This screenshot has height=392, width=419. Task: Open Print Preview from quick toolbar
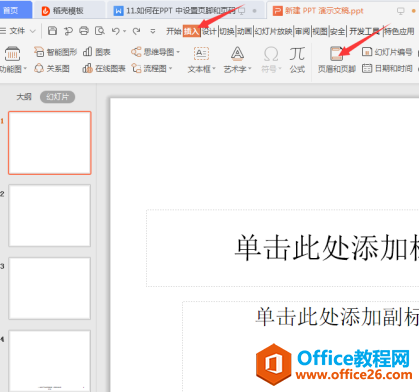tap(100, 31)
